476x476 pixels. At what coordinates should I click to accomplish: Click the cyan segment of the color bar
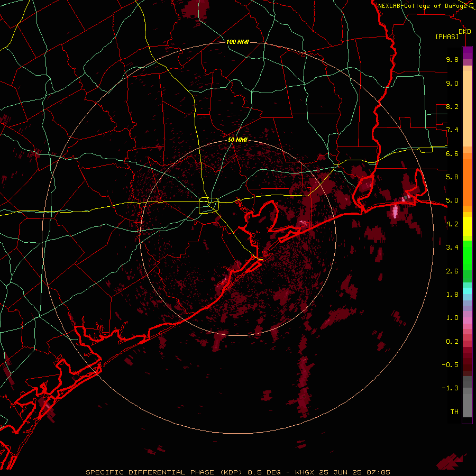467,291
